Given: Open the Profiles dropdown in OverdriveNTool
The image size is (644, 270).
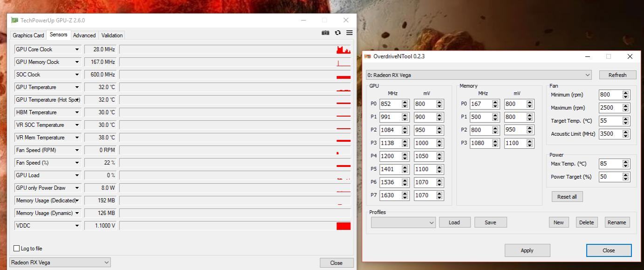Looking at the screenshot, I should pyautogui.click(x=403, y=222).
